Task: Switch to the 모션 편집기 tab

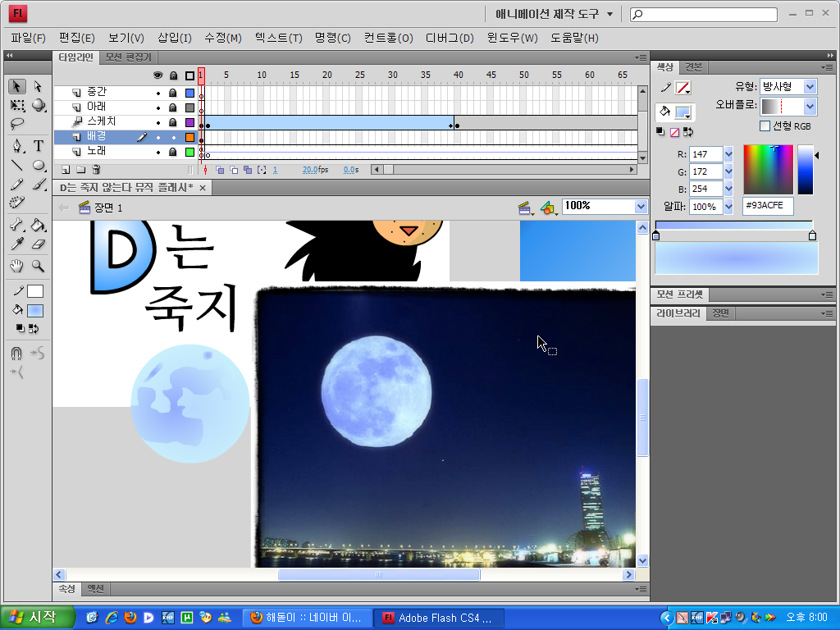Action: tap(128, 57)
